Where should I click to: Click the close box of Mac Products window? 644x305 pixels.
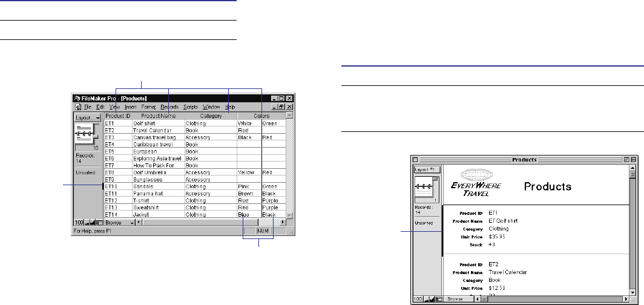click(x=415, y=160)
